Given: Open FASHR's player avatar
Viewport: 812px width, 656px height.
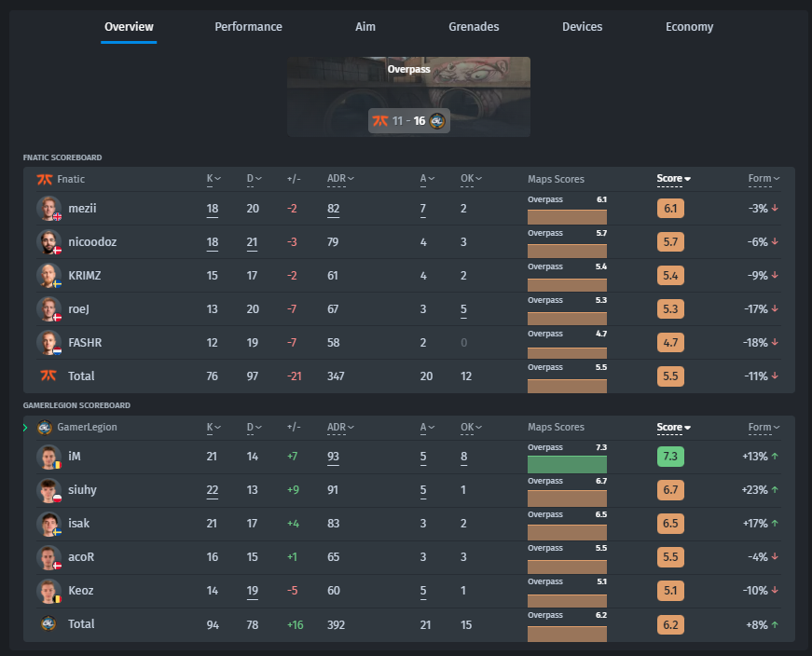Looking at the screenshot, I should [x=48, y=343].
